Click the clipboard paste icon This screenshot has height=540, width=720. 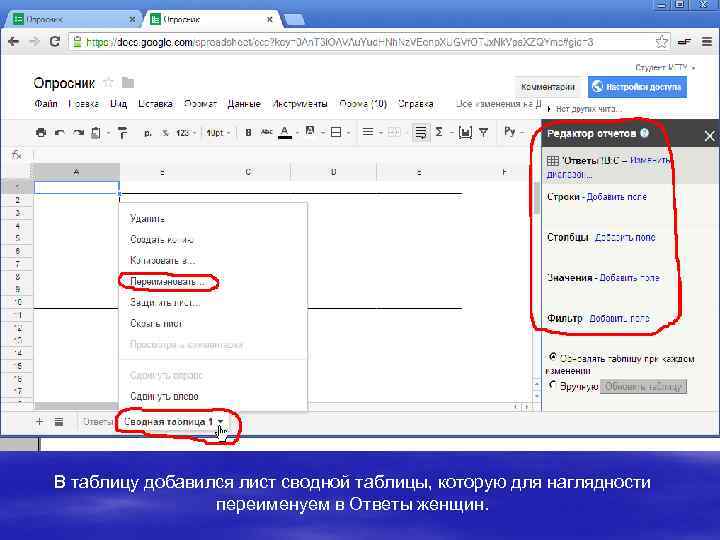coord(96,133)
